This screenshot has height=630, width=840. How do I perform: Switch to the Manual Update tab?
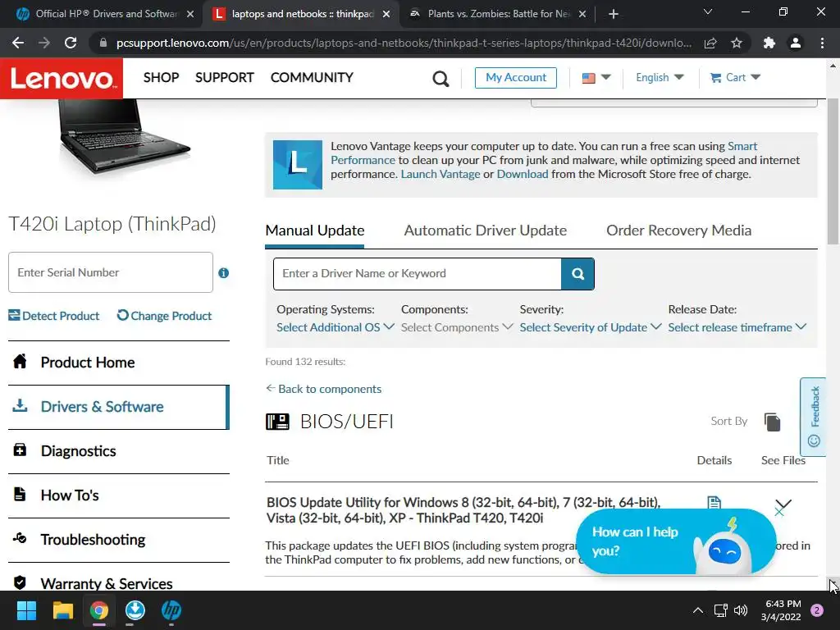[315, 231]
